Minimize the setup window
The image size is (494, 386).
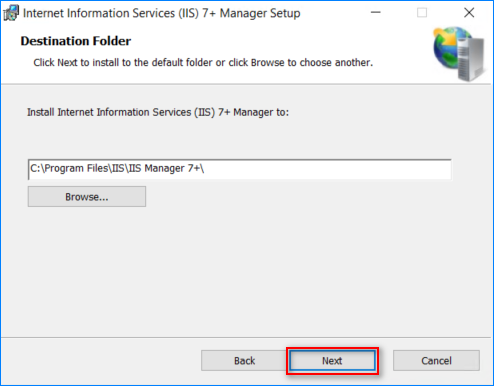tap(376, 13)
